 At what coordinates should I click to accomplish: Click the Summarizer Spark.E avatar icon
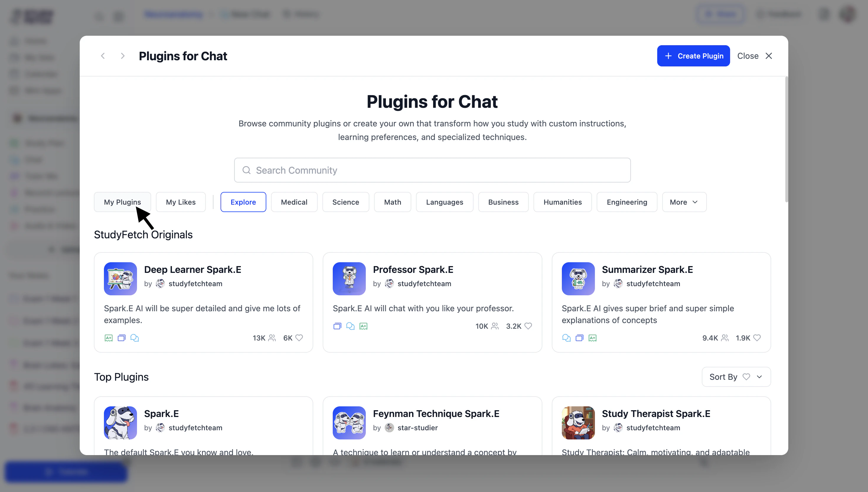(x=578, y=278)
